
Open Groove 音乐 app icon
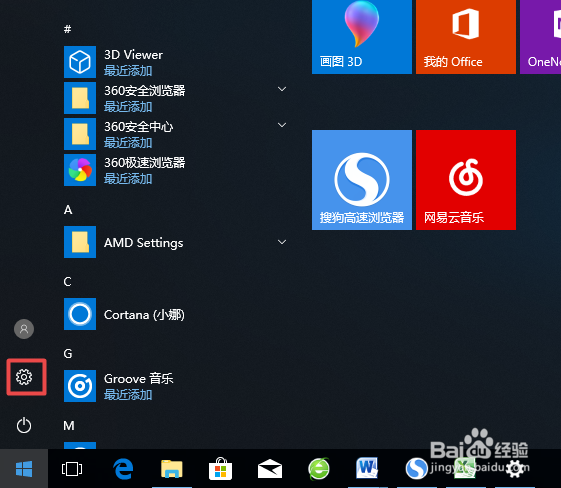pyautogui.click(x=80, y=386)
